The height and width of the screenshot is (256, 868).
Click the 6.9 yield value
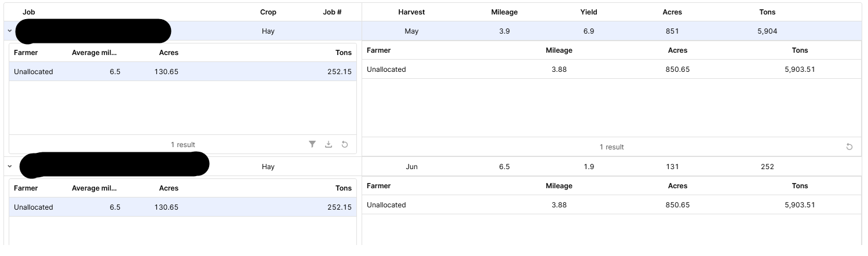tap(589, 31)
